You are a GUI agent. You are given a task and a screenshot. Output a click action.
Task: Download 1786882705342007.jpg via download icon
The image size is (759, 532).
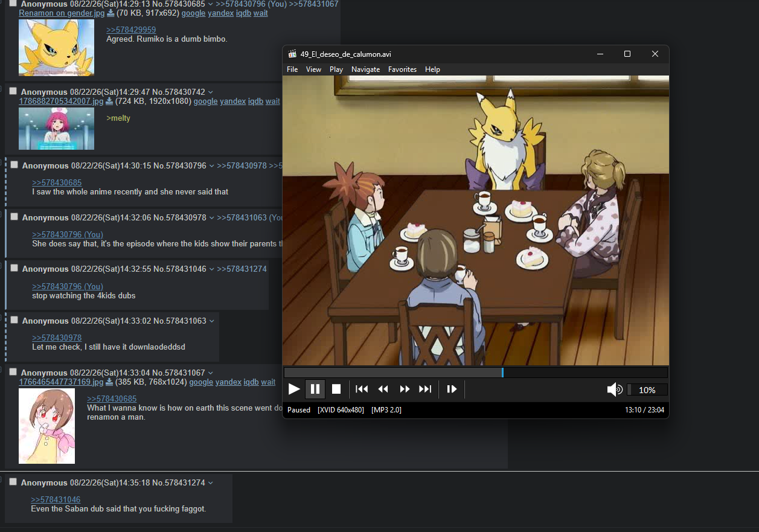tap(109, 101)
